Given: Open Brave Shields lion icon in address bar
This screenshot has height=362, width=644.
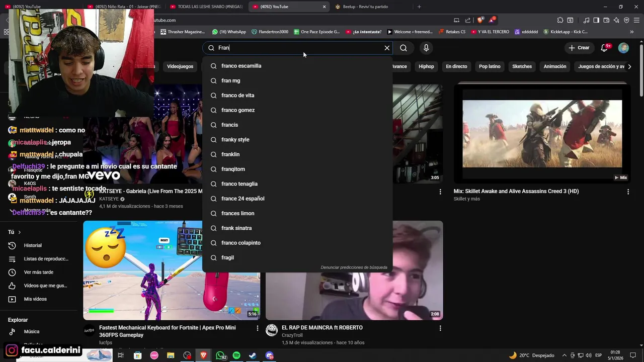Looking at the screenshot, I should coord(480,20).
